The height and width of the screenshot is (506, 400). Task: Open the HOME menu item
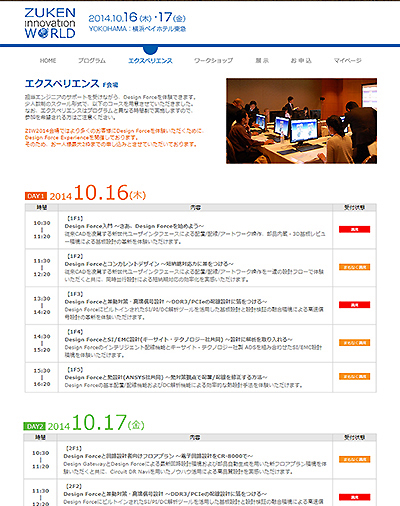click(x=48, y=61)
